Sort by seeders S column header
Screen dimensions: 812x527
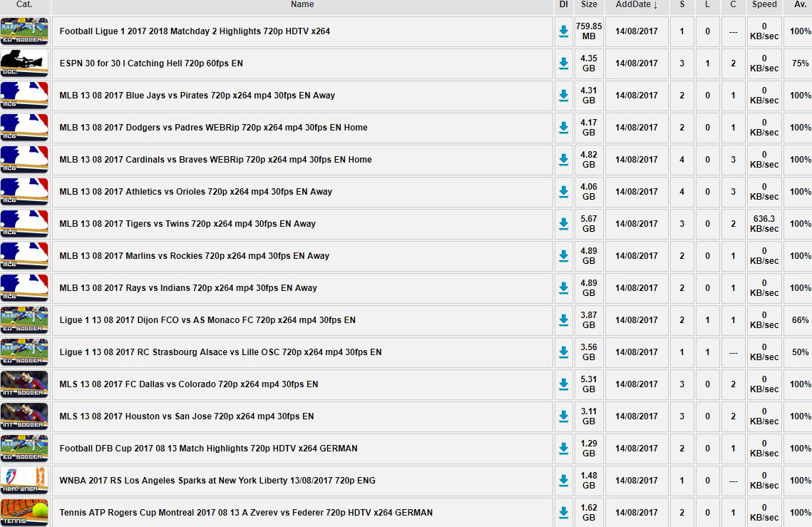682,5
